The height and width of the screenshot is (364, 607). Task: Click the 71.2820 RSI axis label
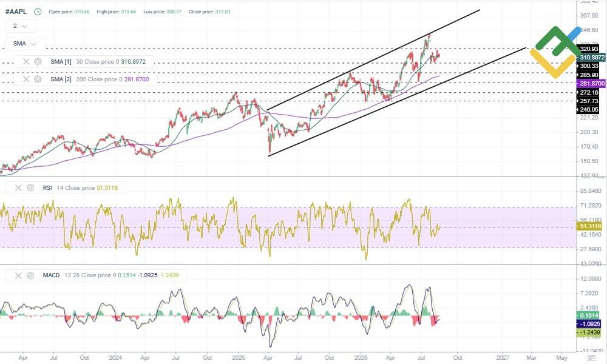[x=591, y=206]
